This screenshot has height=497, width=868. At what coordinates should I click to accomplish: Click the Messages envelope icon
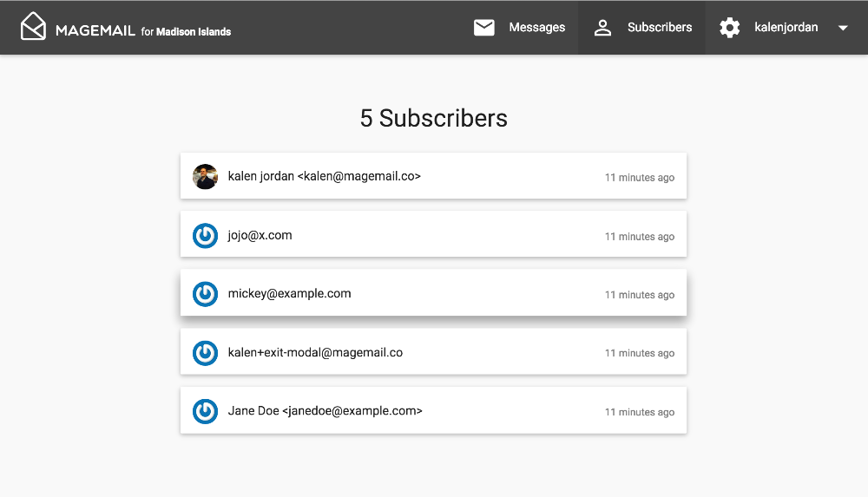(483, 28)
